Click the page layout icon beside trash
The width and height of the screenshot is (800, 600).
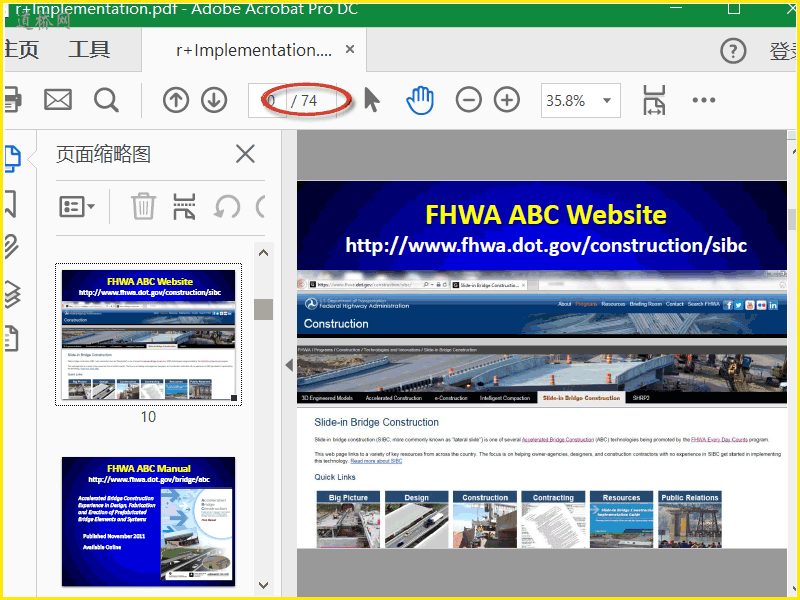pyautogui.click(x=184, y=206)
